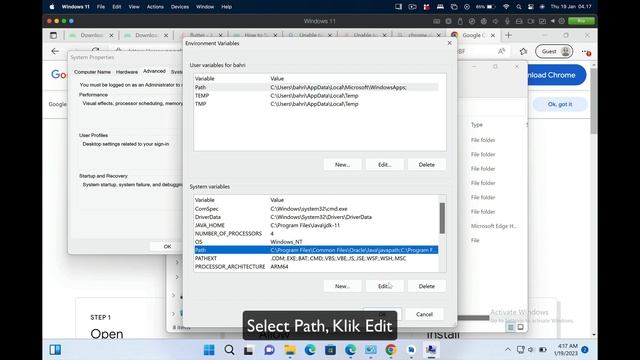Open Edge tab actions menu icon

tap(53, 36)
